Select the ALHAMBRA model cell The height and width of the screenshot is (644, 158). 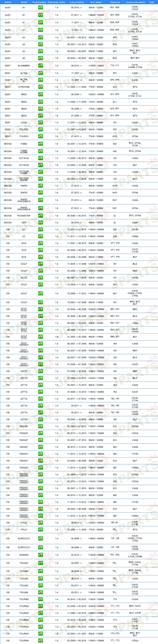coord(24,66)
